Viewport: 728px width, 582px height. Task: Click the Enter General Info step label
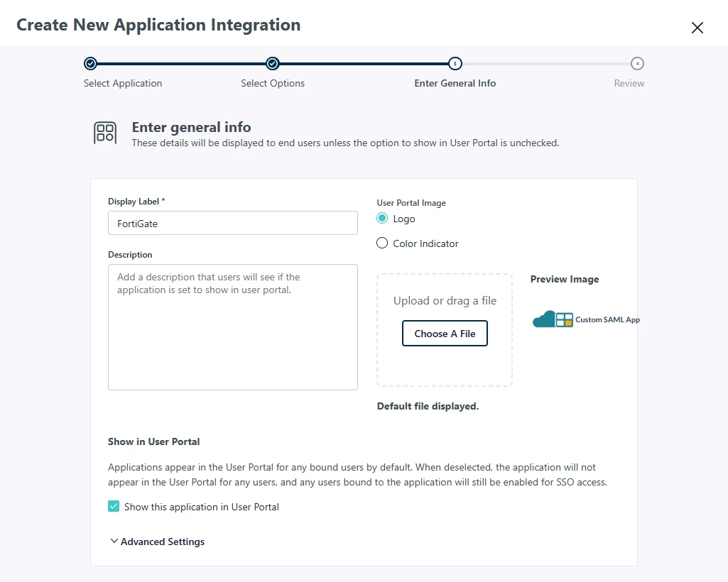[x=455, y=83]
